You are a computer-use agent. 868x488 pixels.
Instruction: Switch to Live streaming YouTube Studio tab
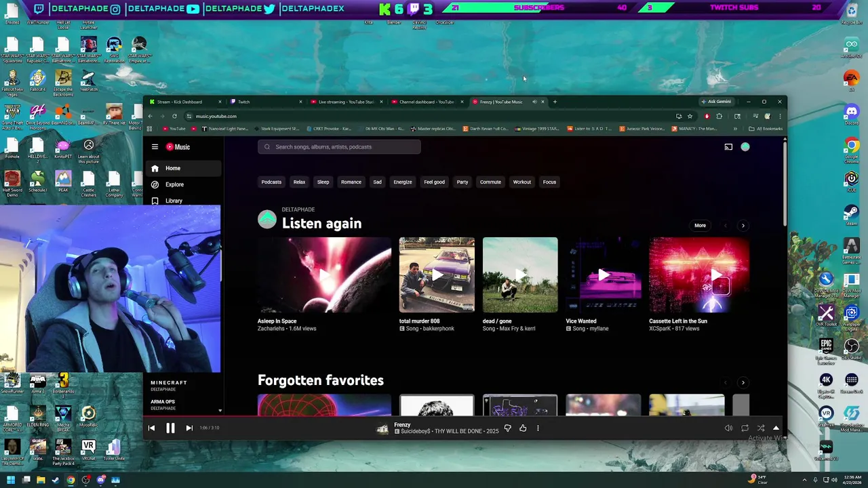point(346,102)
